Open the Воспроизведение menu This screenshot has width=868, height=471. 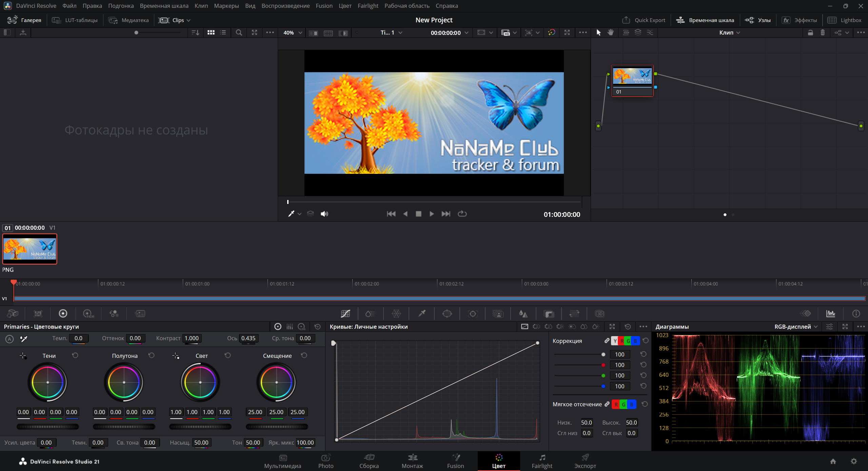click(285, 6)
